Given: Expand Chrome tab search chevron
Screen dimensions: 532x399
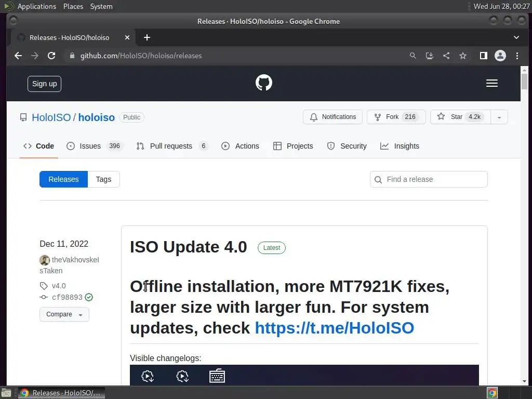Looking at the screenshot, I should pyautogui.click(x=516, y=37).
